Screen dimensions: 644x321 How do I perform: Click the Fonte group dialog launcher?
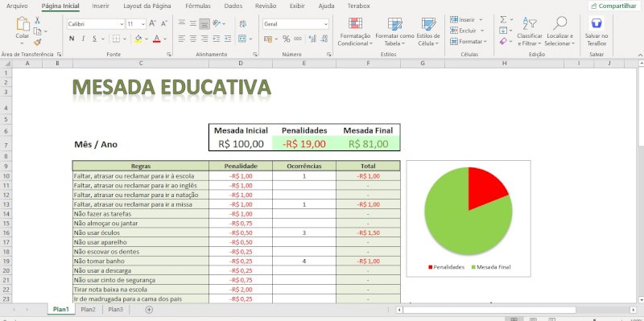(x=169, y=54)
